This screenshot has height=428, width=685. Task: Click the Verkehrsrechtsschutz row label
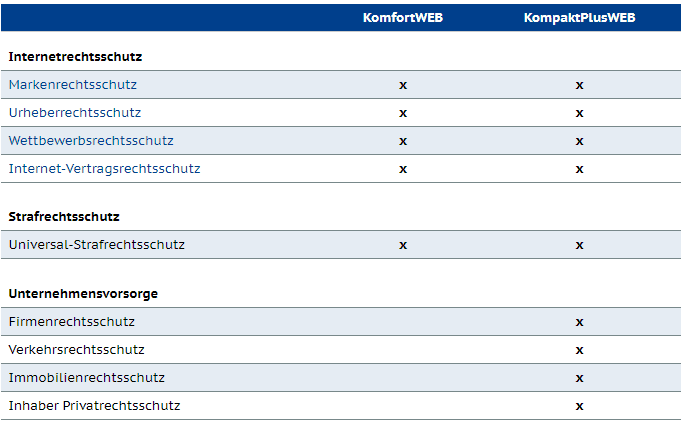point(76,350)
